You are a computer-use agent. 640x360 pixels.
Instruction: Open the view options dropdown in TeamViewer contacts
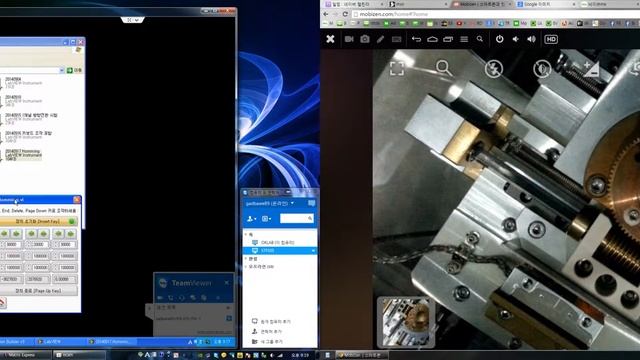click(x=267, y=219)
